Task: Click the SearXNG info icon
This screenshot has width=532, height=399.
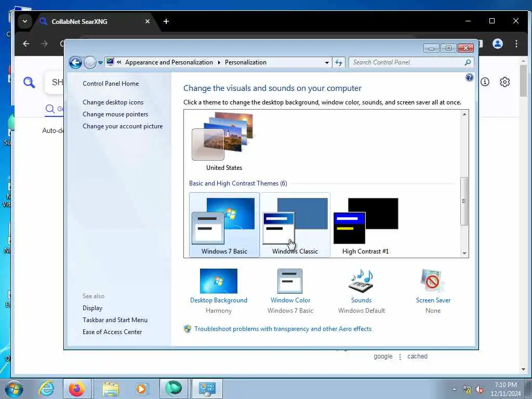Action: point(485,82)
